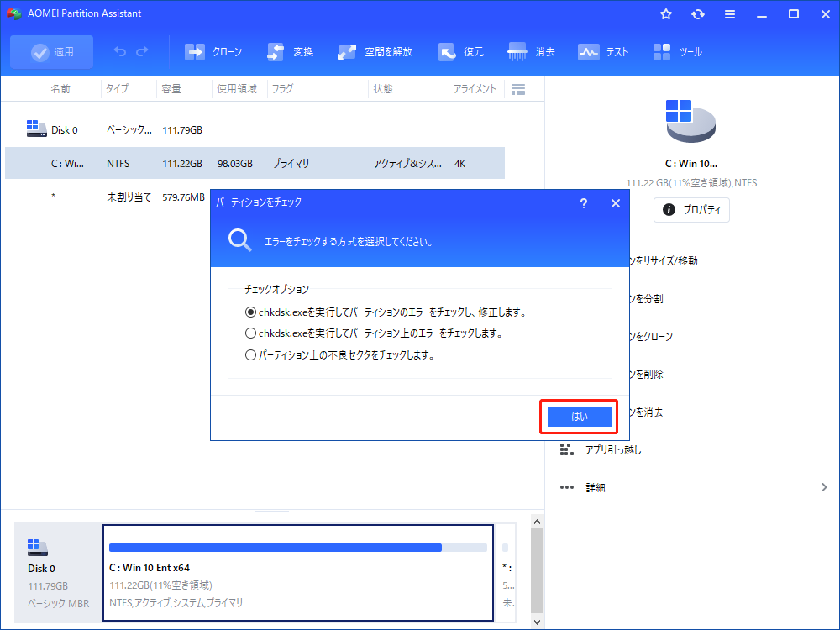Click をリサイズ/移動 resize/move option
Viewport: 840px width, 630px height.
pyautogui.click(x=664, y=261)
